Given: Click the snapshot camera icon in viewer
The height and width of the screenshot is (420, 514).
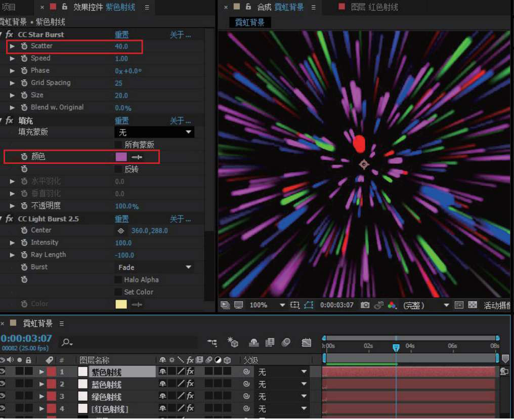Looking at the screenshot, I should pos(365,305).
